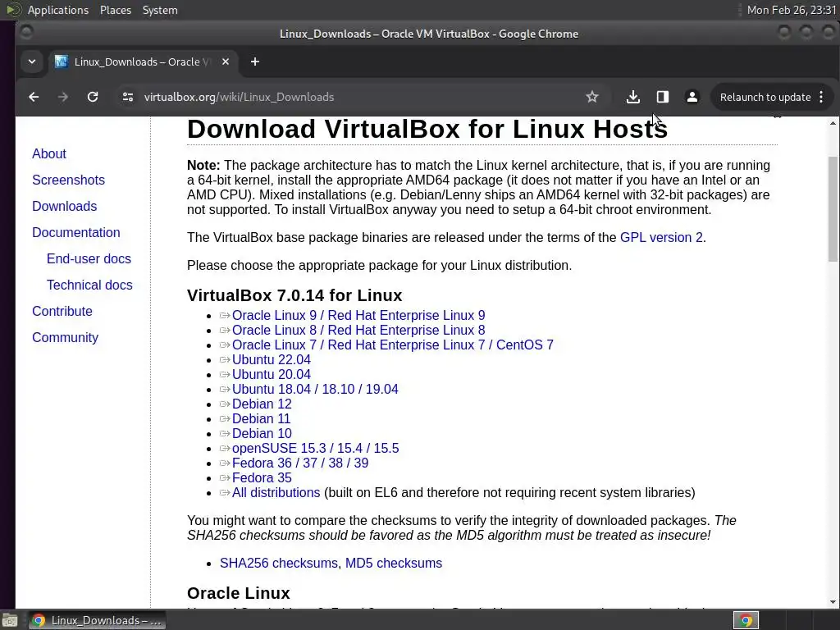
Task: Open the Downloads sidebar link
Action: pyautogui.click(x=64, y=206)
